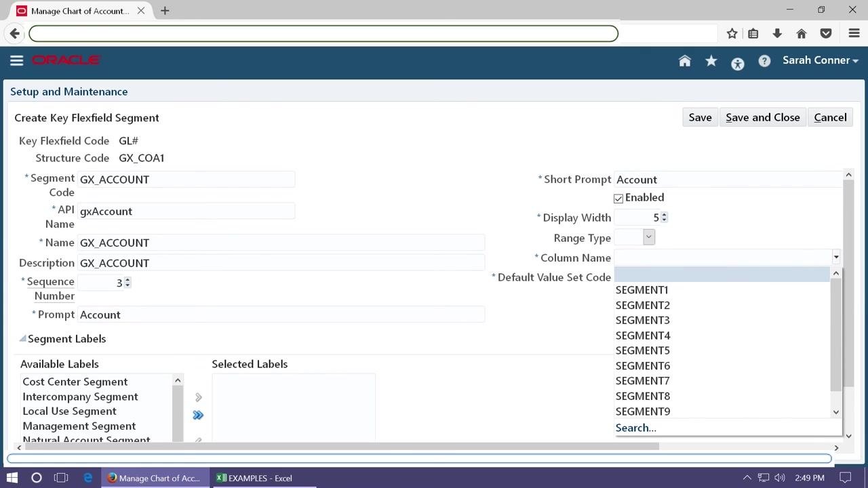Open browser bookmarks list icon
Screen dimensions: 868x488
(753, 33)
